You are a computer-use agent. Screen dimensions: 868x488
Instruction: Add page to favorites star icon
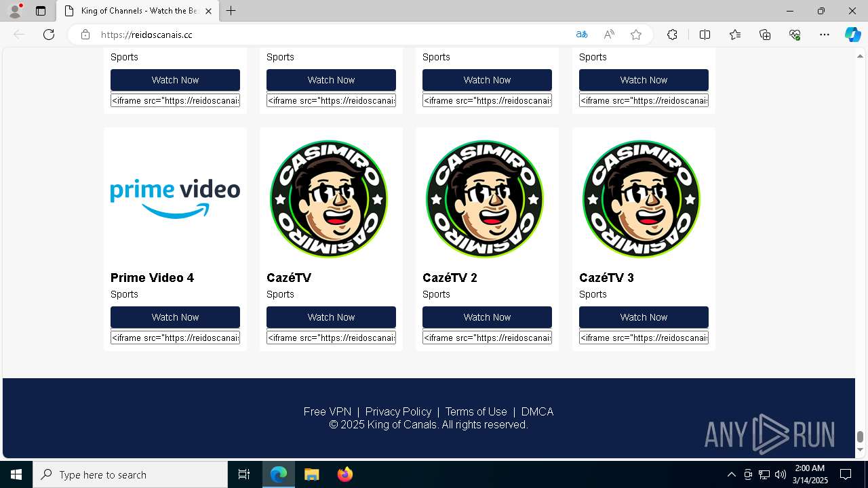coord(636,35)
